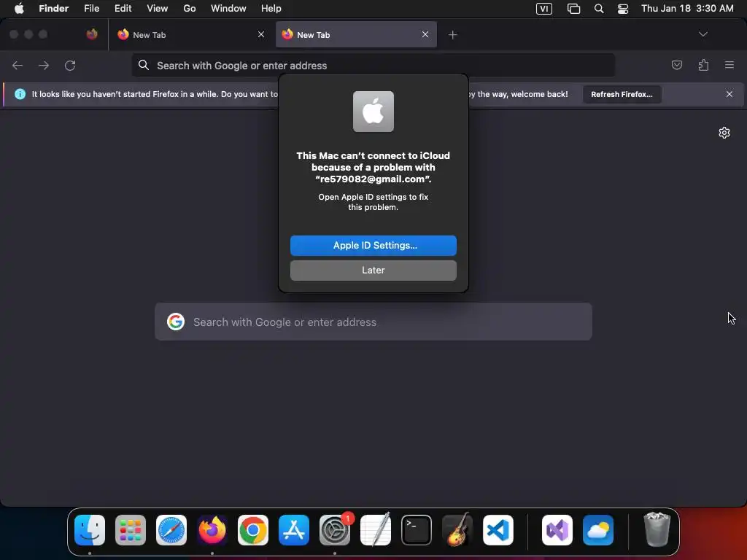747x560 pixels.
Task: Open the Edit menu
Action: click(123, 8)
